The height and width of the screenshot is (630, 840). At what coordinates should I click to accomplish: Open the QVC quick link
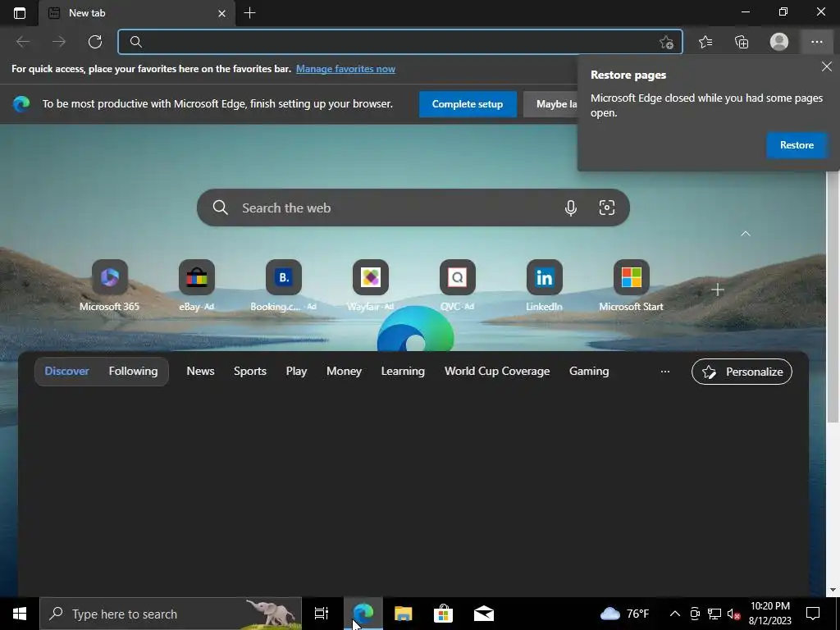click(458, 285)
